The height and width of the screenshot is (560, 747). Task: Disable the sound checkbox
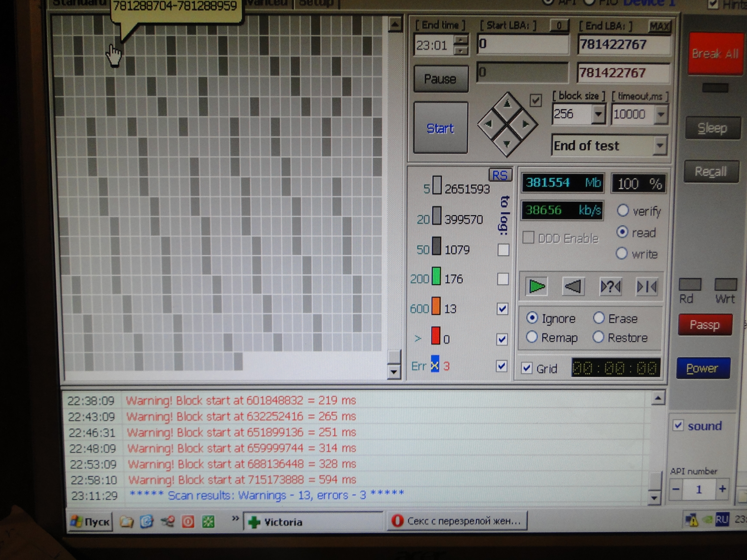(x=678, y=425)
